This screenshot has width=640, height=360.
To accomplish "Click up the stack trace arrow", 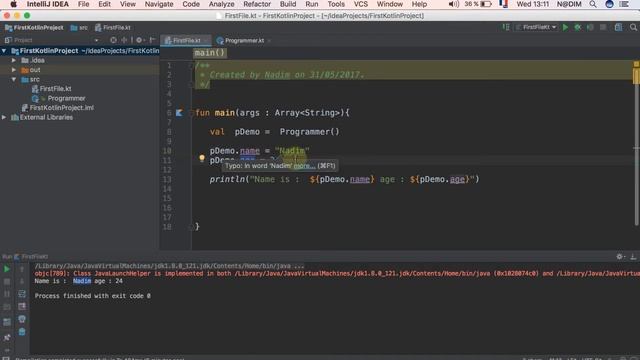I will click(22, 269).
